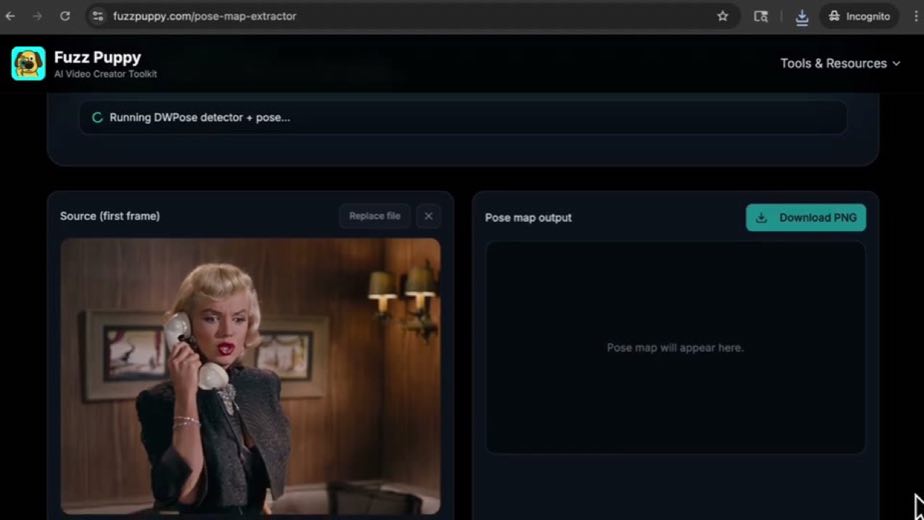Click the browser forward arrow
The width and height of the screenshot is (924, 520).
pyautogui.click(x=37, y=17)
